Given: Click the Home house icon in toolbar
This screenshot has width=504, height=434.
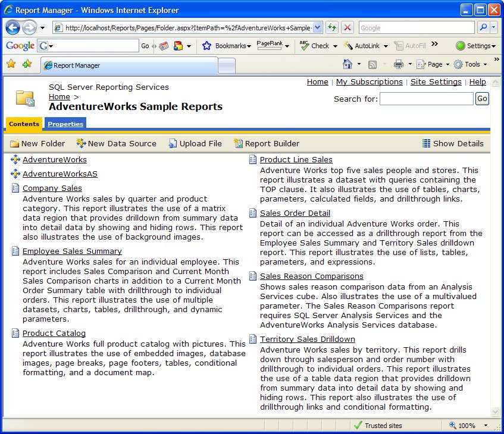Looking at the screenshot, I should [x=348, y=64].
